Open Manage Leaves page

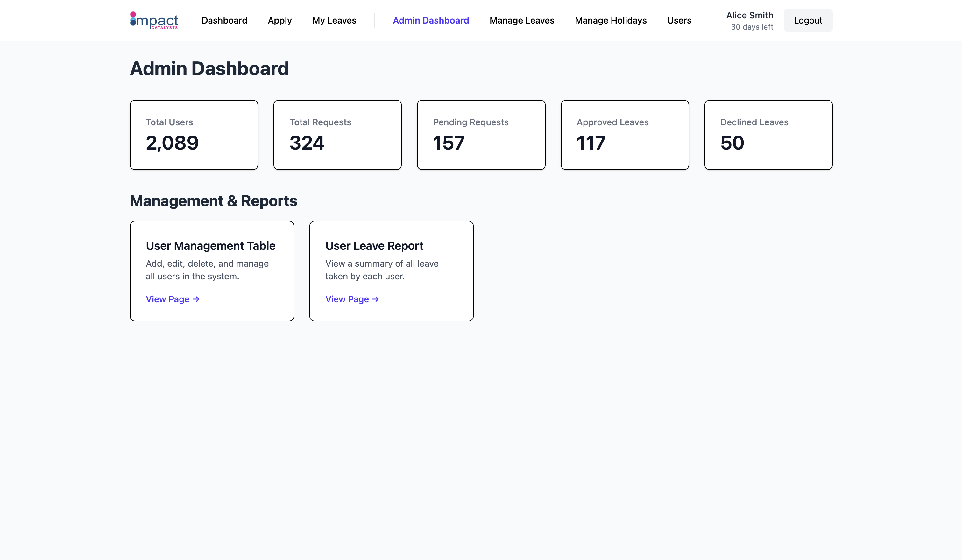point(521,21)
